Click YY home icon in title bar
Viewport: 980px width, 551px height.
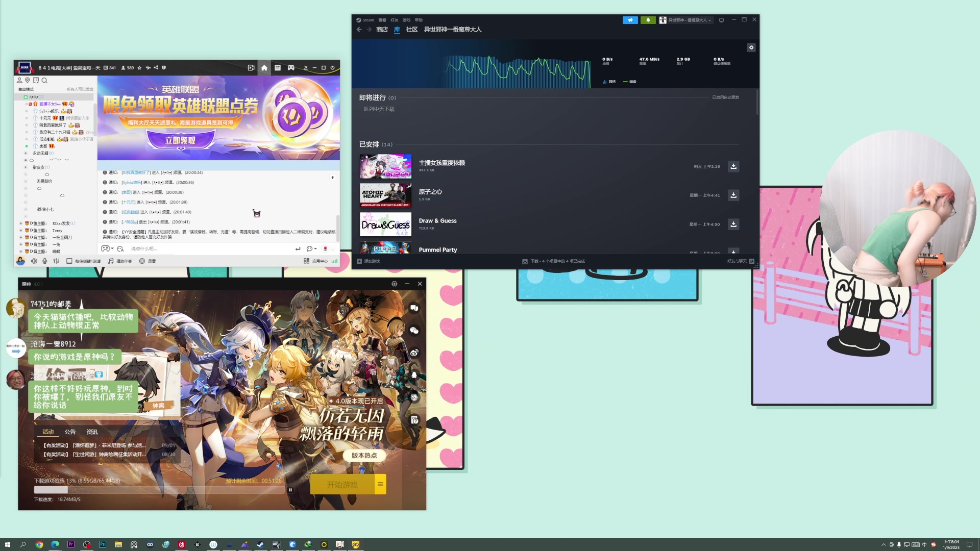[264, 67]
